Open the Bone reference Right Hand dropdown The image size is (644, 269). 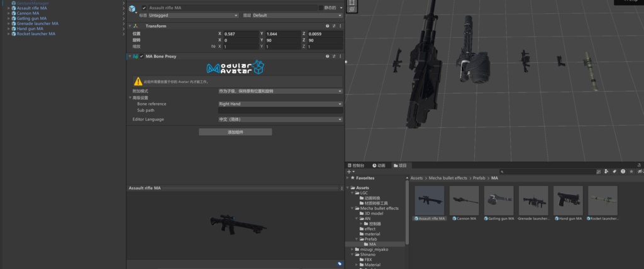[x=280, y=104]
